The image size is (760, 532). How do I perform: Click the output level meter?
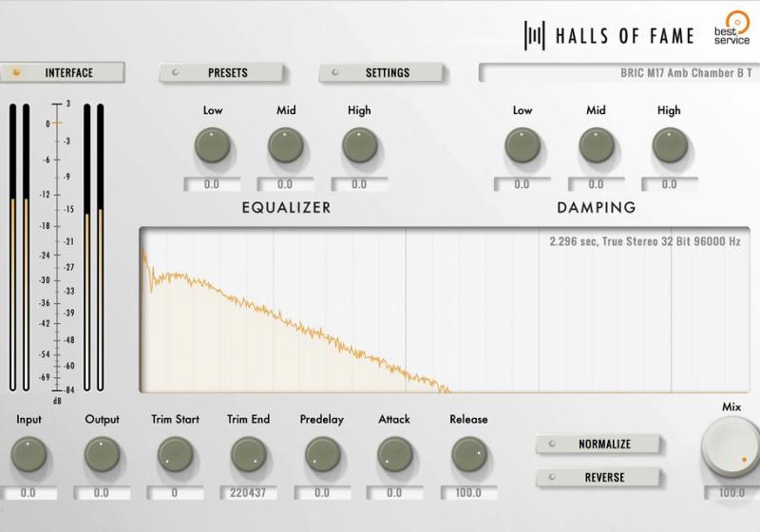pos(93,247)
